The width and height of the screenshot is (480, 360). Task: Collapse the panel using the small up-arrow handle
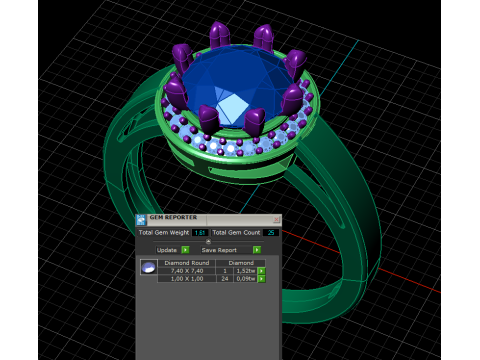coord(208,241)
